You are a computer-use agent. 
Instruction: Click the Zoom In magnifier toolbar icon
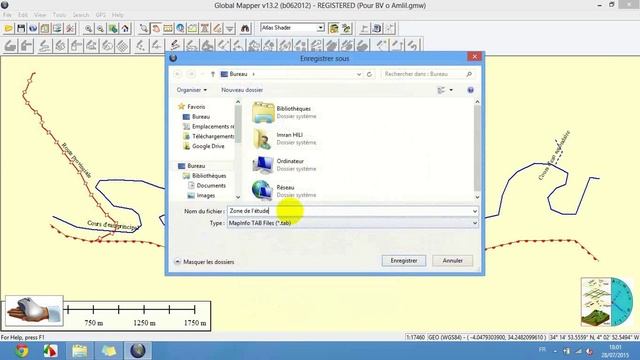click(x=89, y=28)
